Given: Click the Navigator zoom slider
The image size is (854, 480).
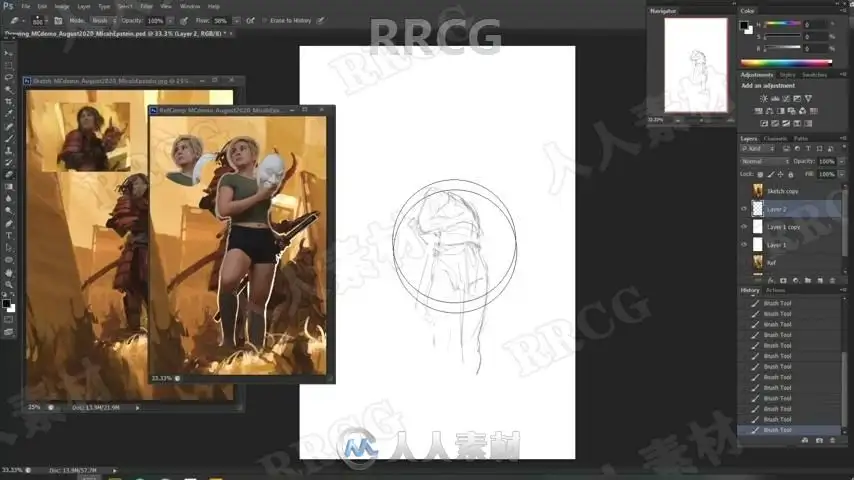Looking at the screenshot, I should (x=702, y=120).
